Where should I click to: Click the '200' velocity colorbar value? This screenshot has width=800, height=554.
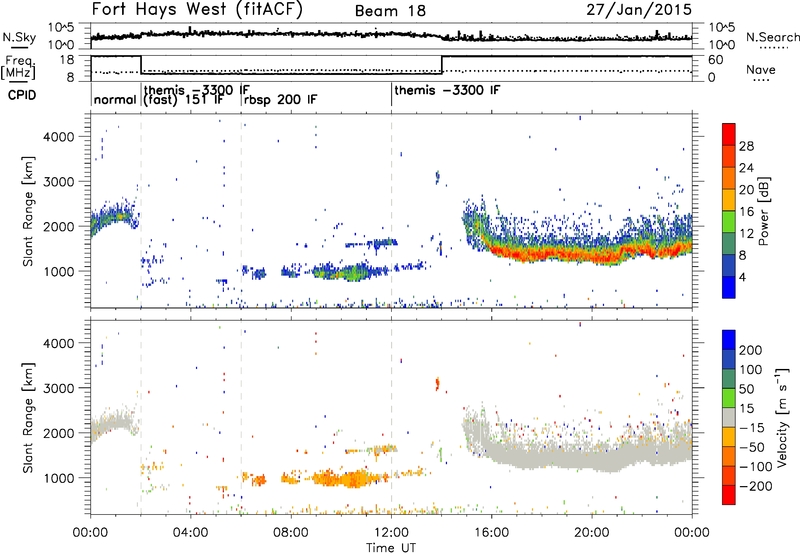751,350
